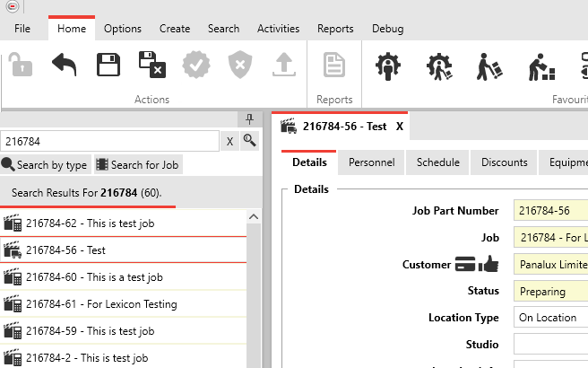The width and height of the screenshot is (588, 368).
Task: Click the save and close icon
Action: [x=151, y=66]
